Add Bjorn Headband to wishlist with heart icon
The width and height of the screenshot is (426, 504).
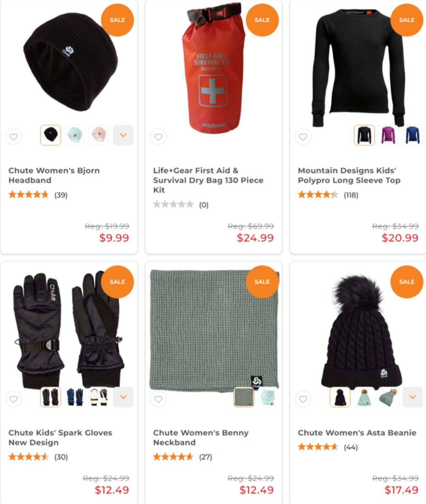tap(14, 137)
